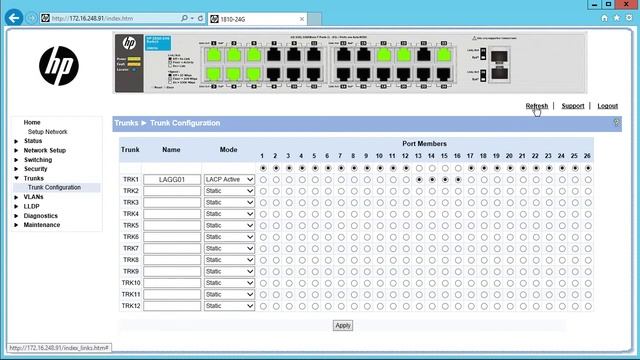Close the 1810-24G browser tab
The image size is (640, 360).
302,19
